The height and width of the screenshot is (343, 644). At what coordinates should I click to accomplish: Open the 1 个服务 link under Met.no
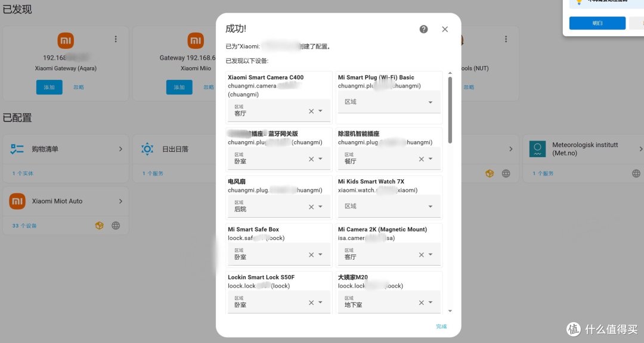pyautogui.click(x=543, y=173)
